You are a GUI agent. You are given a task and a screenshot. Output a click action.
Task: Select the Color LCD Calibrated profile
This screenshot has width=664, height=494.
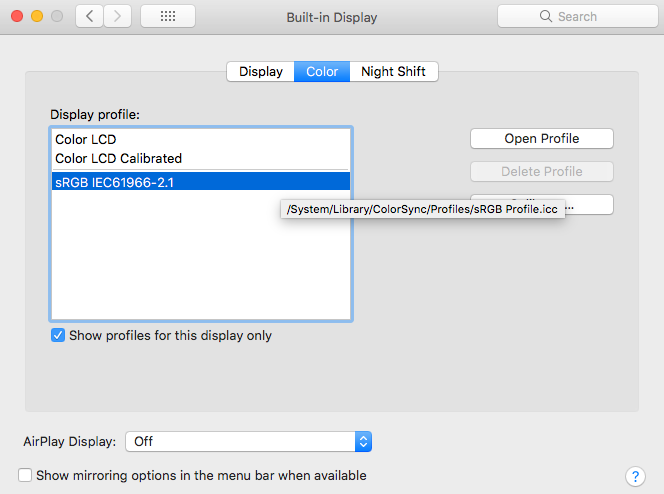[118, 158]
